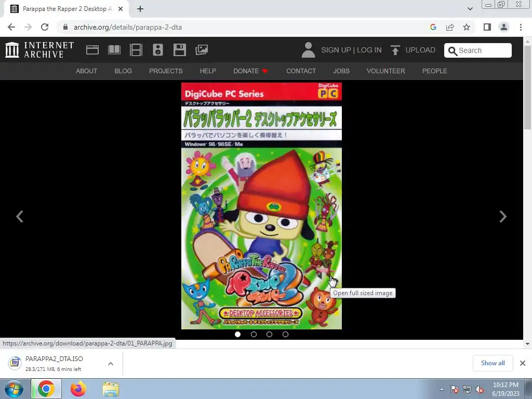Focus the archive Search field
This screenshot has width=532, height=399.
pos(478,50)
